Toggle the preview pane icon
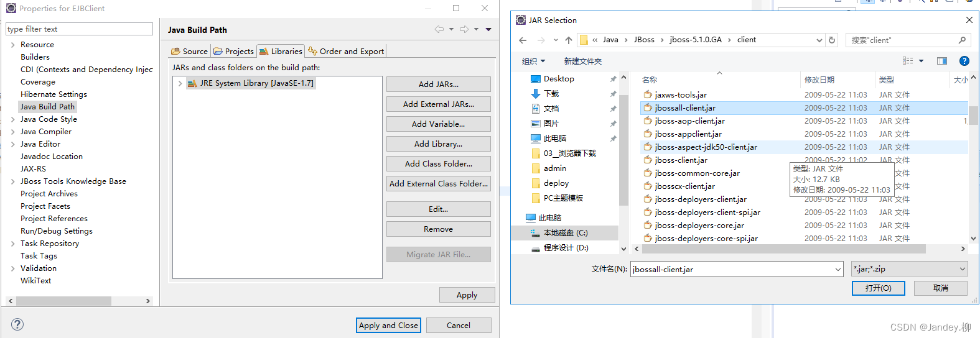The height and width of the screenshot is (338, 980). pos(942,61)
